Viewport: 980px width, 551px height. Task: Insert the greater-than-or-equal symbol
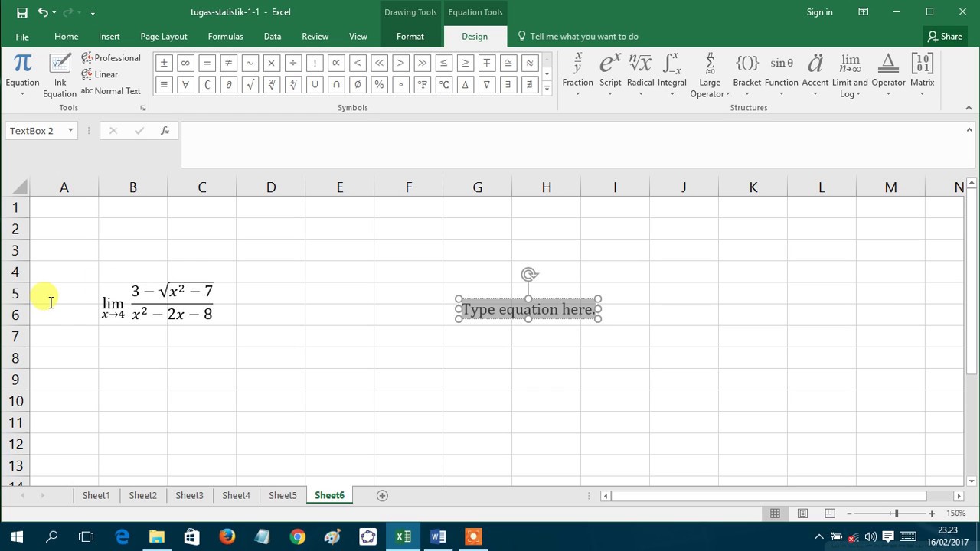point(465,63)
